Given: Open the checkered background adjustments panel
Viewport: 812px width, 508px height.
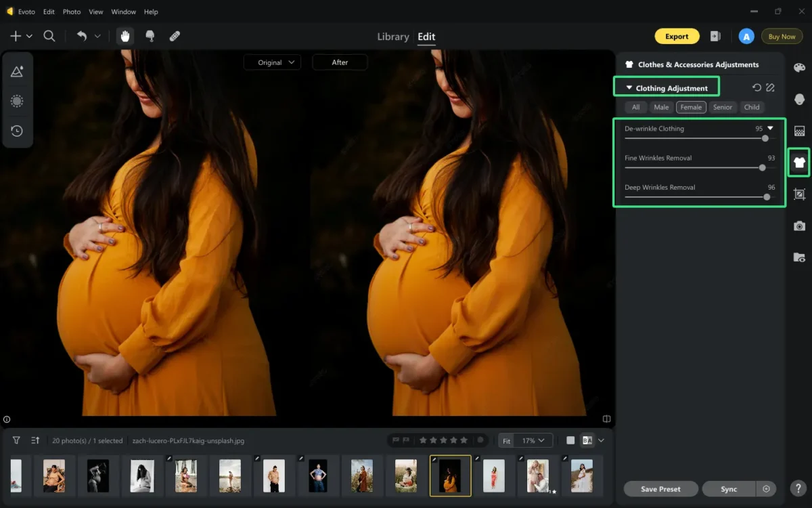Looking at the screenshot, I should [x=799, y=131].
